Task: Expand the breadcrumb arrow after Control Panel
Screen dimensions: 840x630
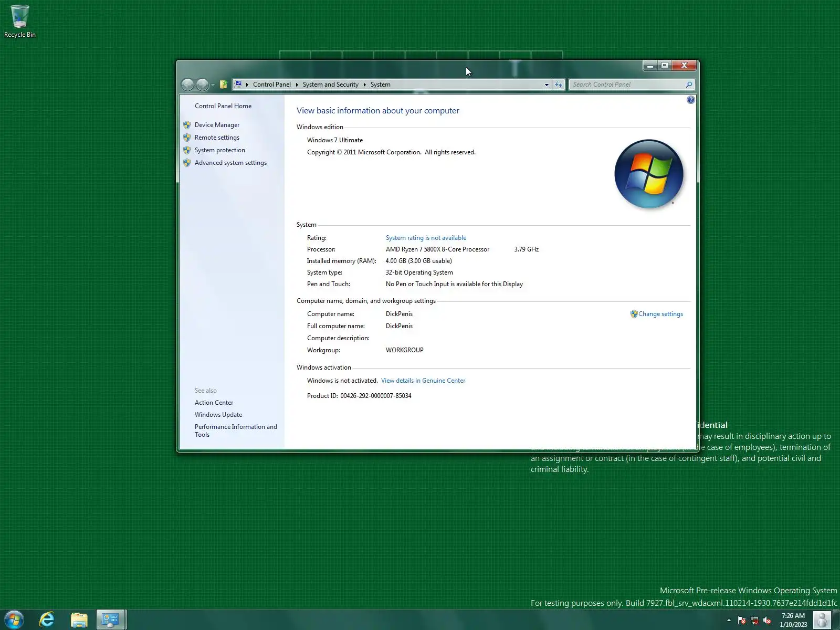Action: (x=297, y=85)
